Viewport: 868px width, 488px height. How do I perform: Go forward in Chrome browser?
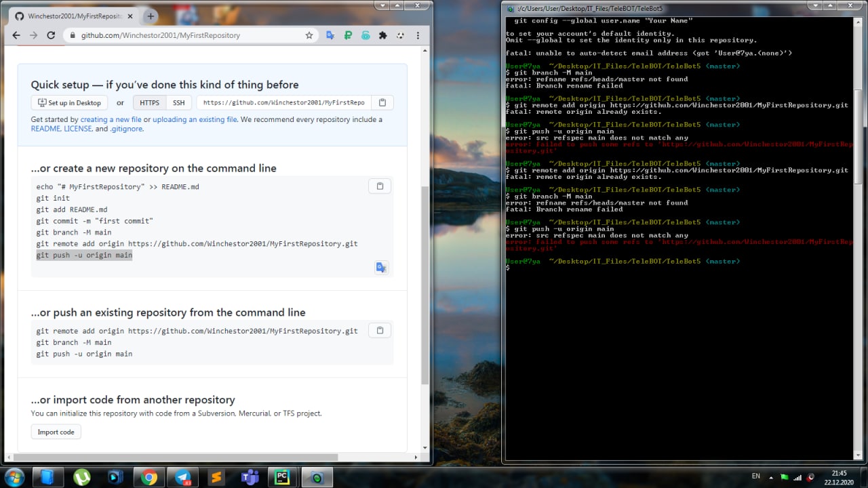[x=33, y=35]
